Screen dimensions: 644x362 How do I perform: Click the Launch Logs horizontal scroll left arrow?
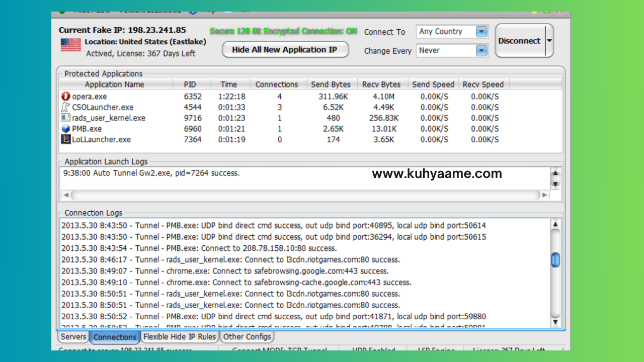(65, 195)
